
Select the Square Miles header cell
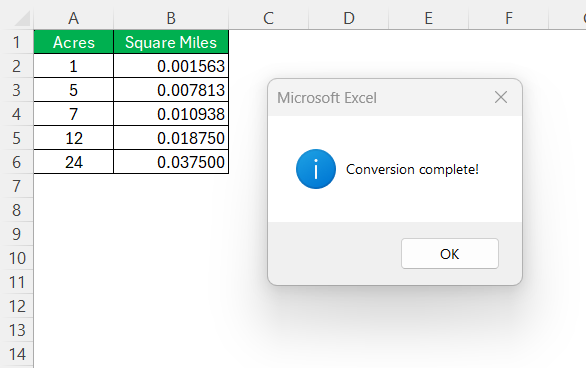pyautogui.click(x=171, y=42)
